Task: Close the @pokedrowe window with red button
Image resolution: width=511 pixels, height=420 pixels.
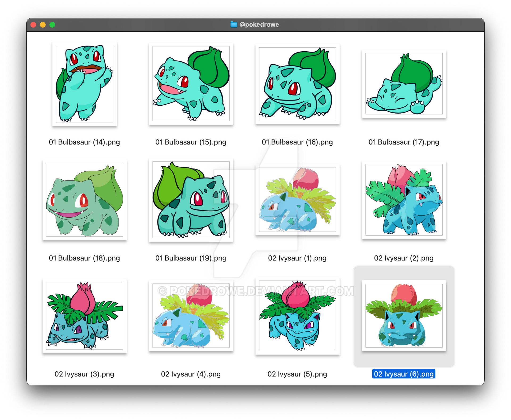Action: [x=33, y=25]
